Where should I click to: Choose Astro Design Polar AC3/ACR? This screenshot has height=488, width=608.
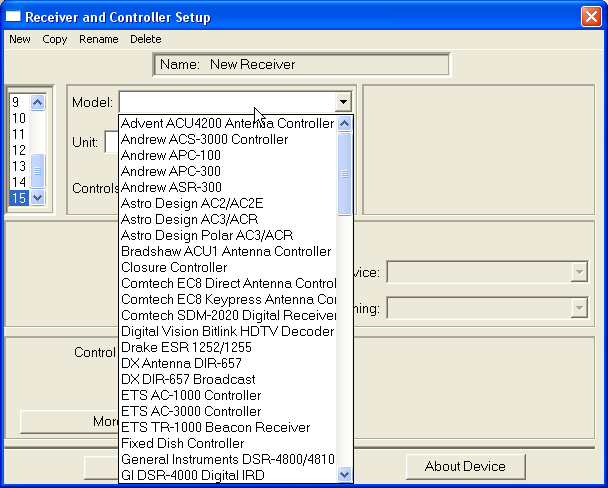pos(206,236)
